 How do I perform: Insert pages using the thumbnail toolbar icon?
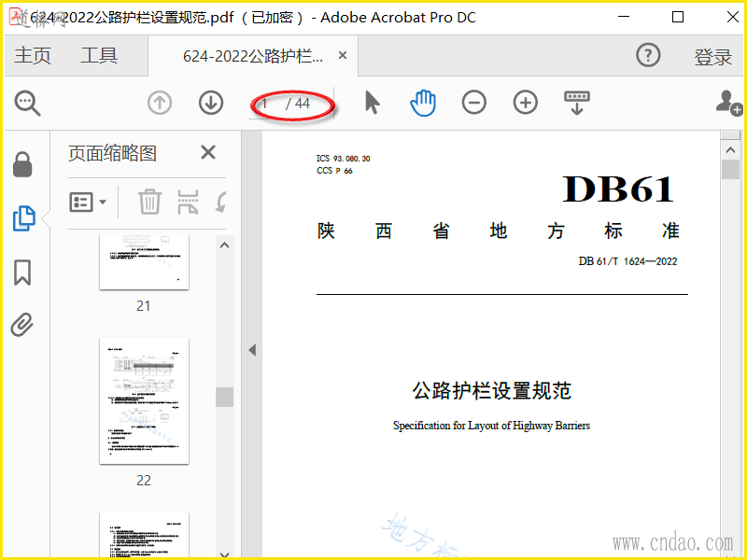[x=188, y=202]
